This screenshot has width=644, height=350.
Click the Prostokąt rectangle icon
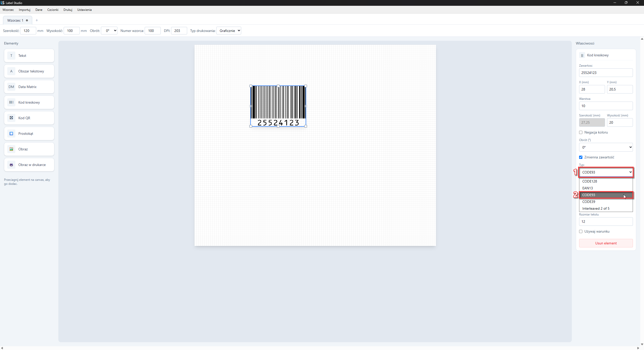coord(11,134)
